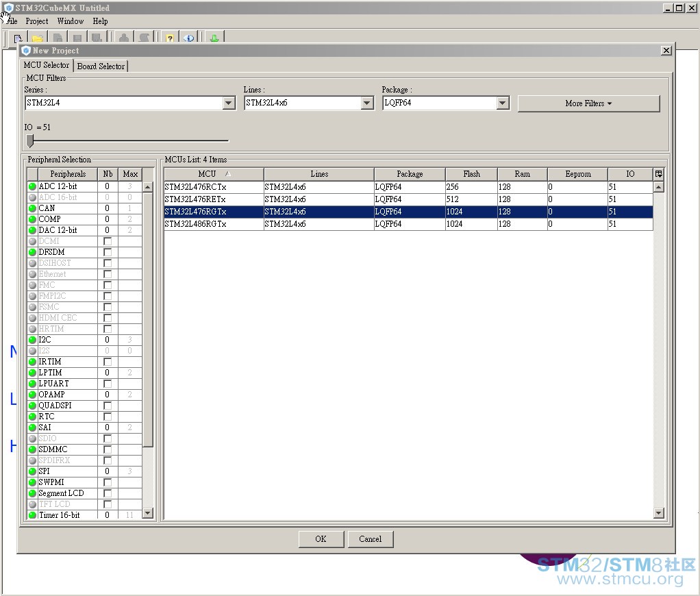Click the Peripherals column header

click(68, 174)
